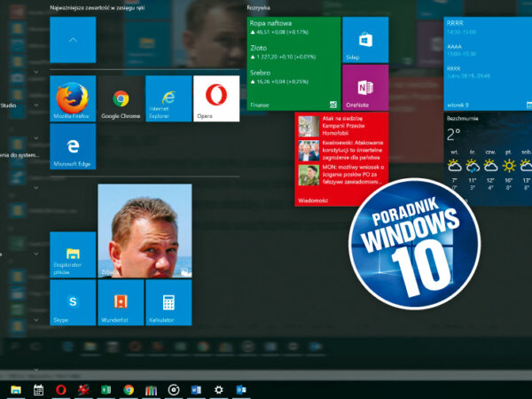Open the OneNote tile
The height and width of the screenshot is (399, 532).
(x=364, y=88)
